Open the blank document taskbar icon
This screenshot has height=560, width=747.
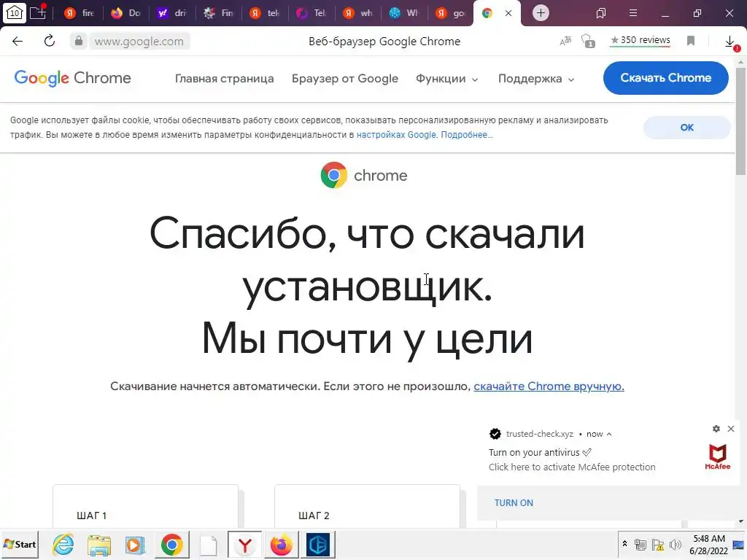pyautogui.click(x=208, y=545)
